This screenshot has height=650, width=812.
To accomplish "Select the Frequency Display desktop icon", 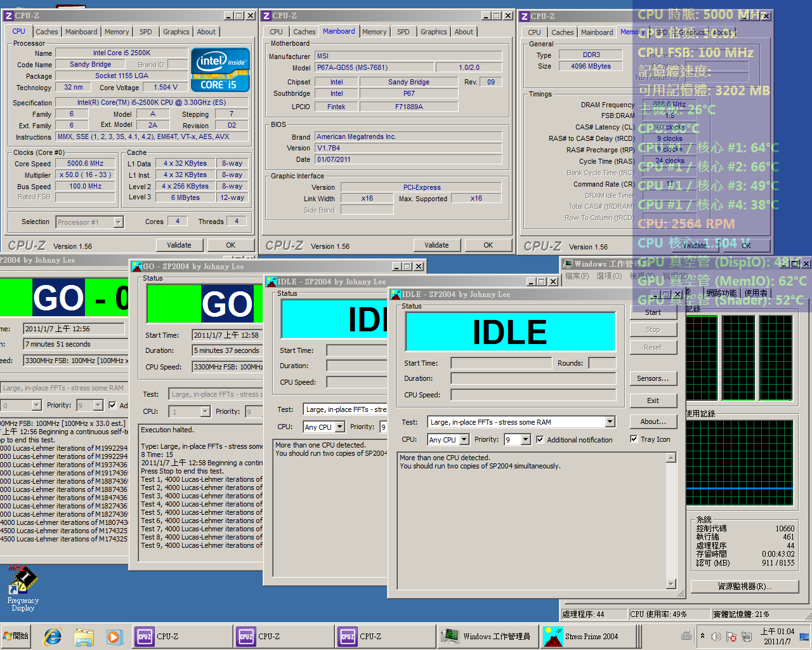I will (x=23, y=588).
